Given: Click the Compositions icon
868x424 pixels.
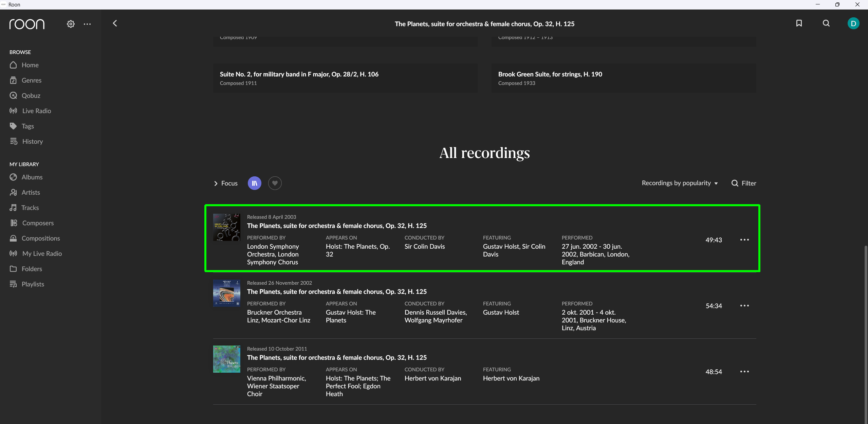Looking at the screenshot, I should pos(13,238).
